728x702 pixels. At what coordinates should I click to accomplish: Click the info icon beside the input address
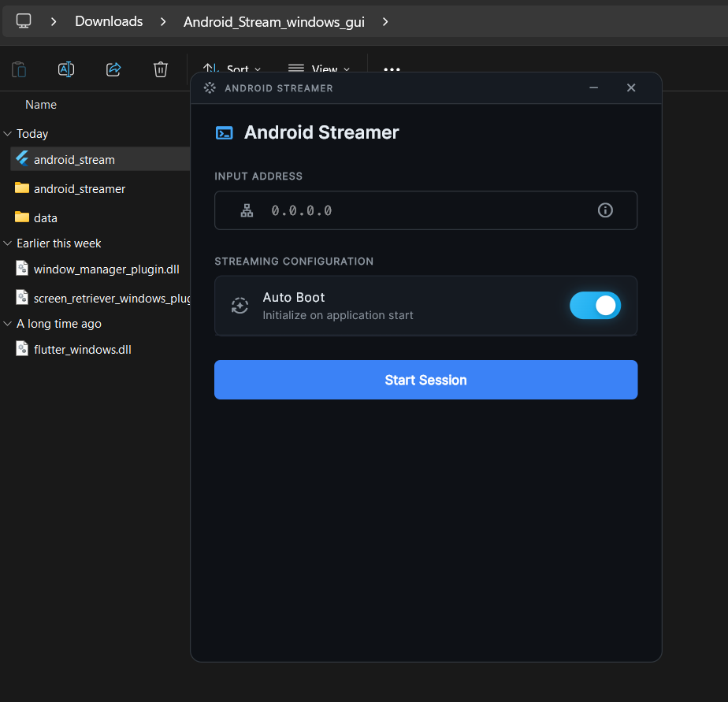(x=605, y=210)
